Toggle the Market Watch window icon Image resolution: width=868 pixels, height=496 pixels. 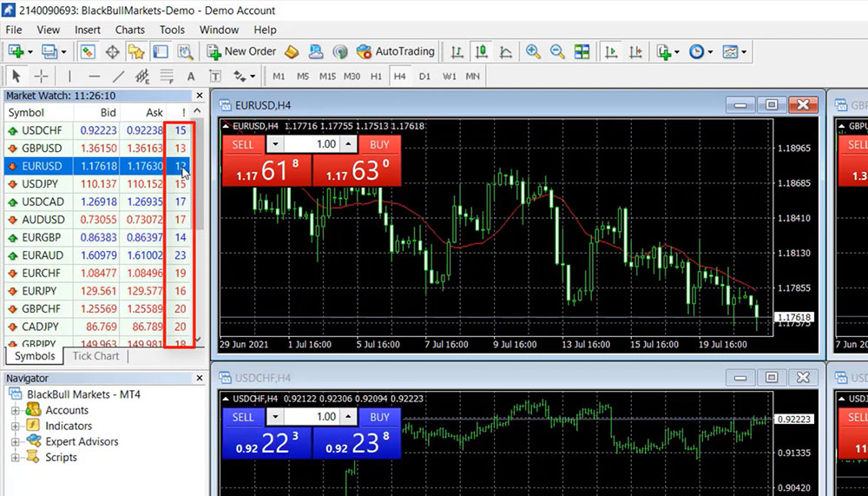point(88,51)
